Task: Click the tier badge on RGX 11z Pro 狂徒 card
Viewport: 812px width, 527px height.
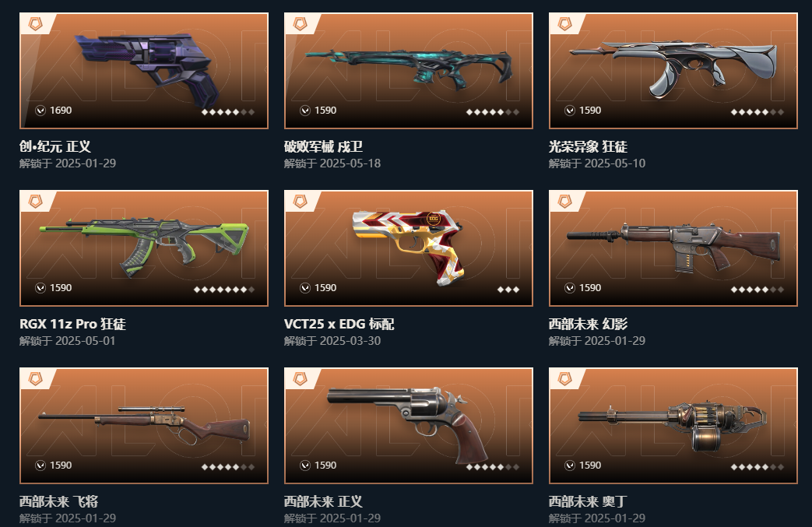Action: [x=35, y=202]
